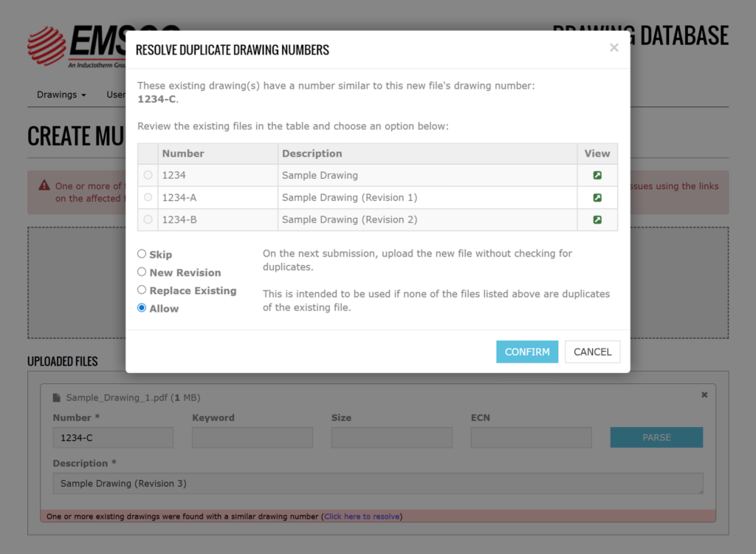Viewport: 756px width, 554px height.
Task: View existing drawing 1234-A in a new tab
Action: click(597, 197)
